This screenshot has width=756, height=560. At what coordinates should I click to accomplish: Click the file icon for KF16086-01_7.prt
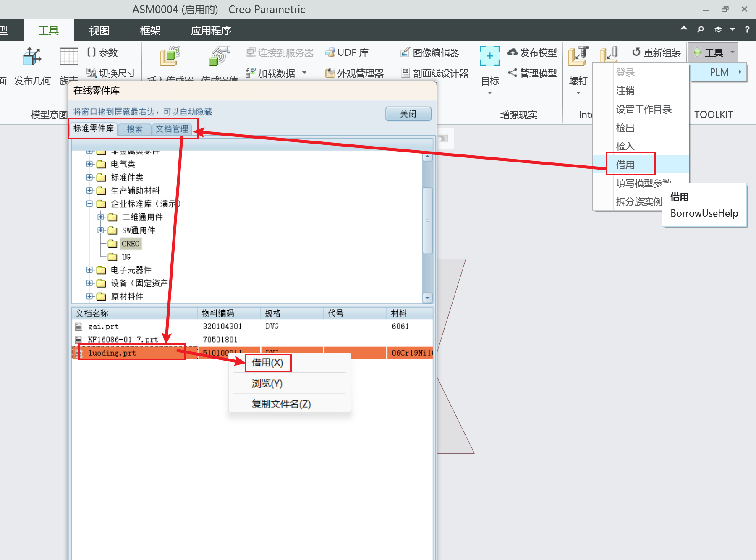coord(78,340)
